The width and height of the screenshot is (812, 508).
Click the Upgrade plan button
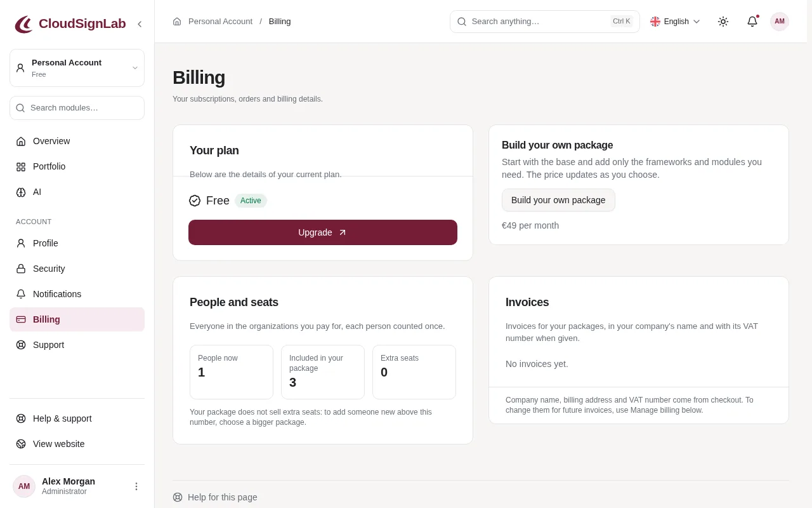pyautogui.click(x=323, y=232)
